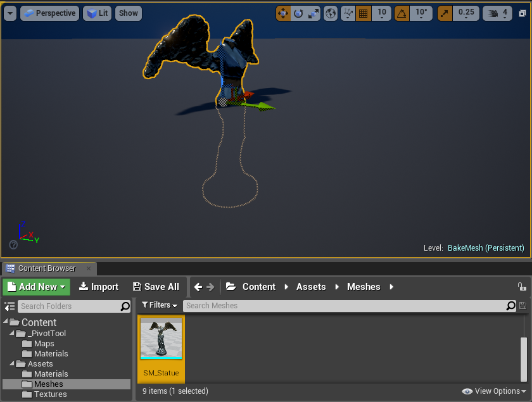Viewport: 532px width, 402px height.
Task: Open the Perspective viewport mode menu
Action: (x=49, y=13)
